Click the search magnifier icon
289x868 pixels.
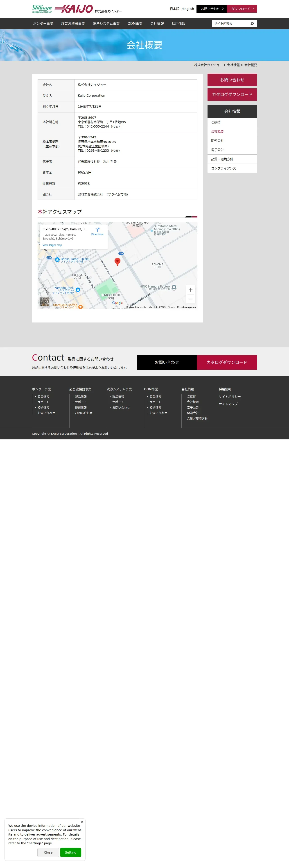pyautogui.click(x=252, y=24)
